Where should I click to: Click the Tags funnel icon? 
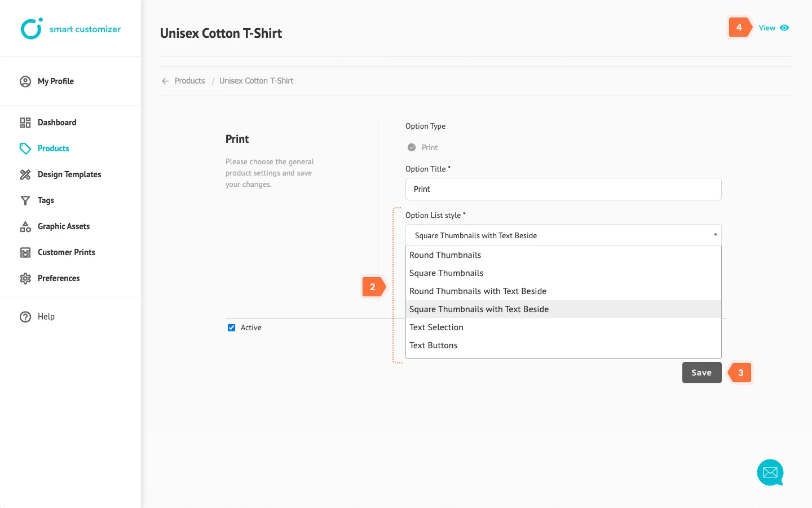pos(25,200)
